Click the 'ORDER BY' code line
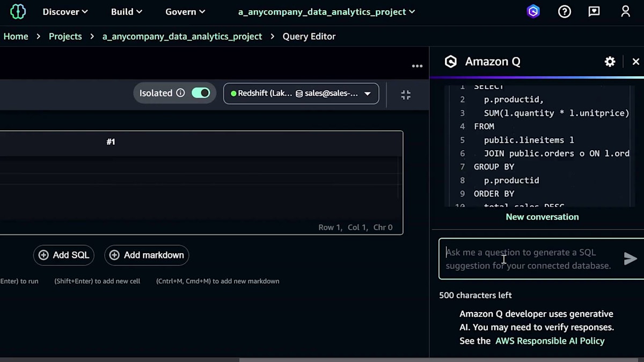This screenshot has height=362, width=644. pos(494,194)
